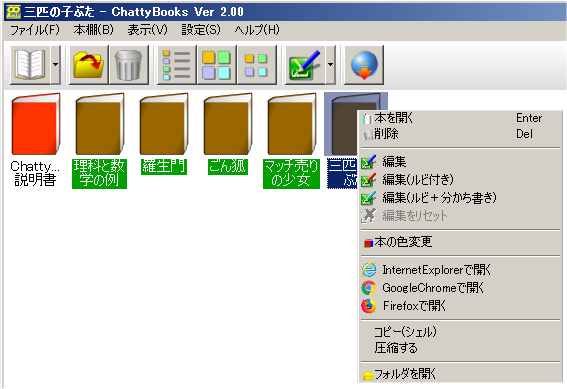Screen dimensions: 567x389
Task: Select the ごん狐 book icon
Action: click(227, 124)
